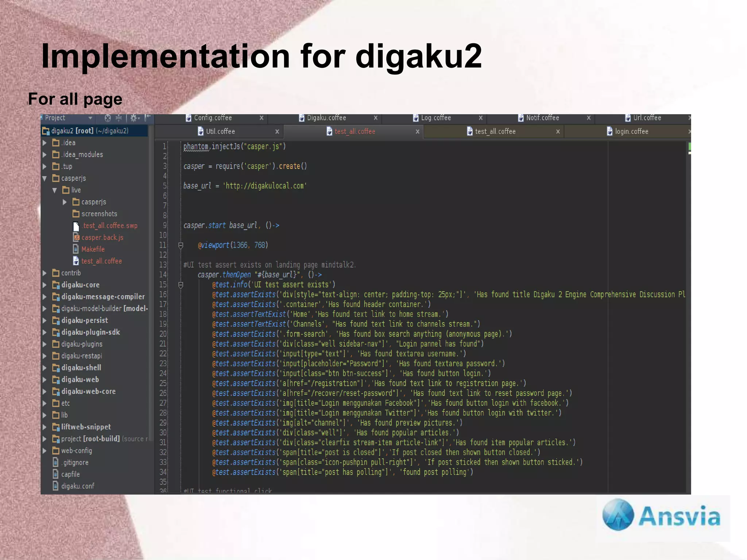
Task: Expand the digaku-shell module
Action: click(x=44, y=368)
